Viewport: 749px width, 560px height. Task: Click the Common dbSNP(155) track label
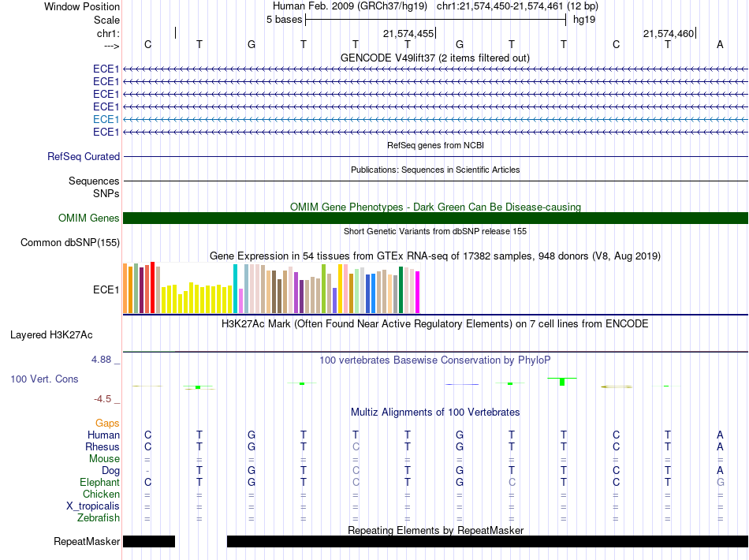coord(69,243)
